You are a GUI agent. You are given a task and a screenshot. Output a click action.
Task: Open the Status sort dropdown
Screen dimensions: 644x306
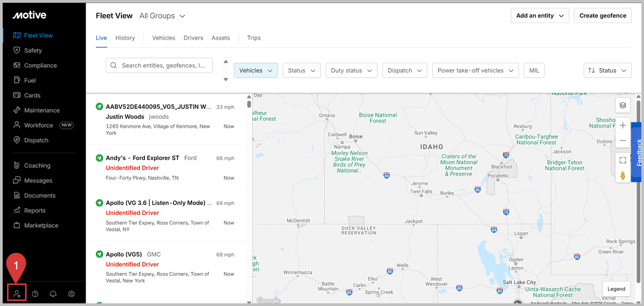(x=607, y=71)
